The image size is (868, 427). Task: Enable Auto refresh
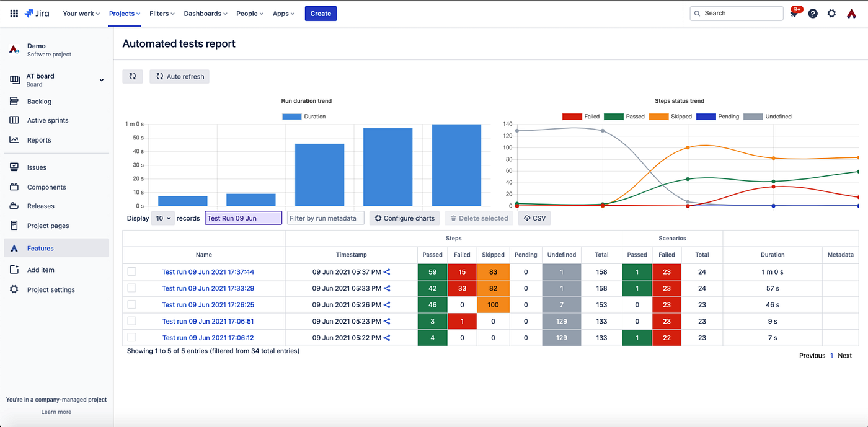179,76
